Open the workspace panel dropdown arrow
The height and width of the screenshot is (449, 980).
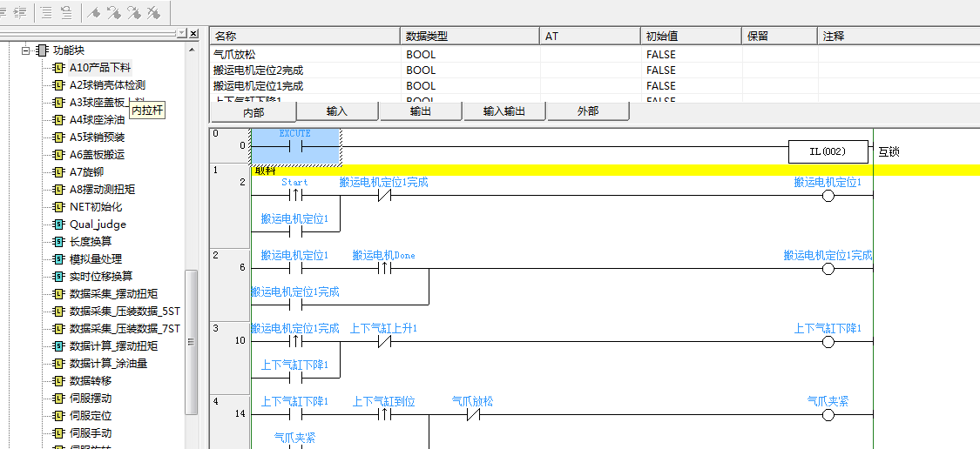click(x=182, y=33)
